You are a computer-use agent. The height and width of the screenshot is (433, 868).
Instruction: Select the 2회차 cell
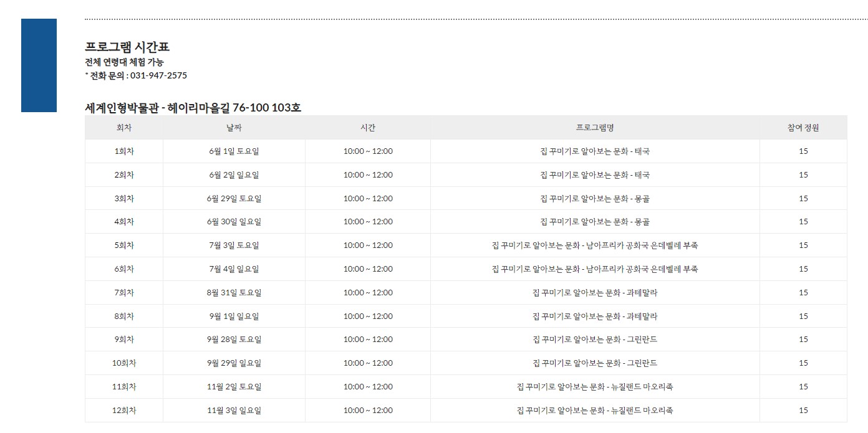coord(124,175)
